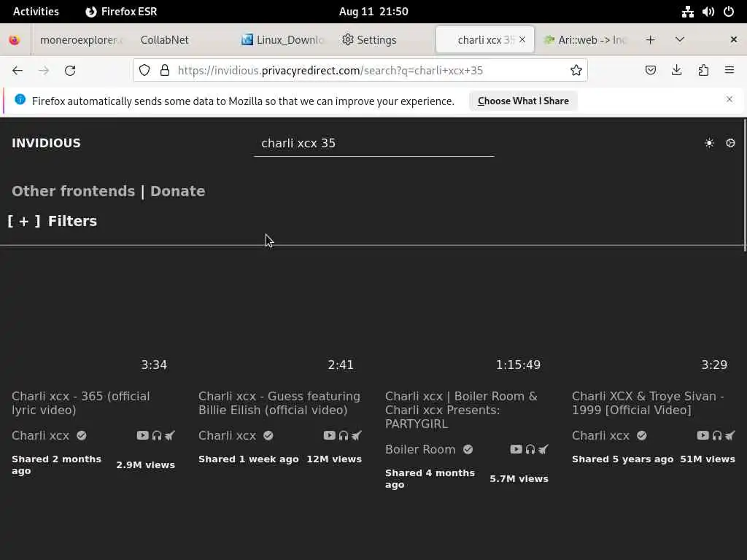Open Boiler Room PARTYGIRL video title

click(x=461, y=410)
